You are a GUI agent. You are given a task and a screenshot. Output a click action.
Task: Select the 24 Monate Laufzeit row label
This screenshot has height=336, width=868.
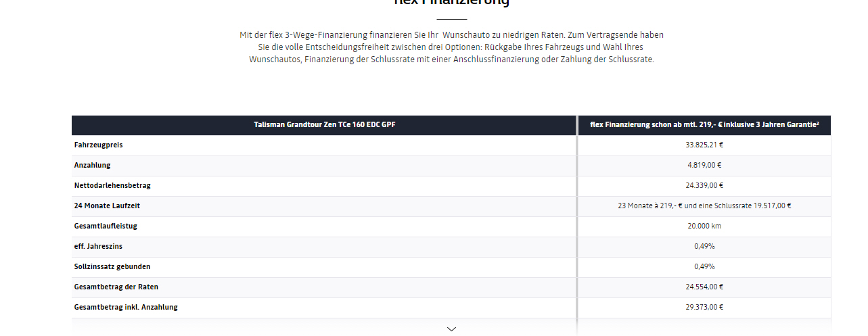point(107,206)
